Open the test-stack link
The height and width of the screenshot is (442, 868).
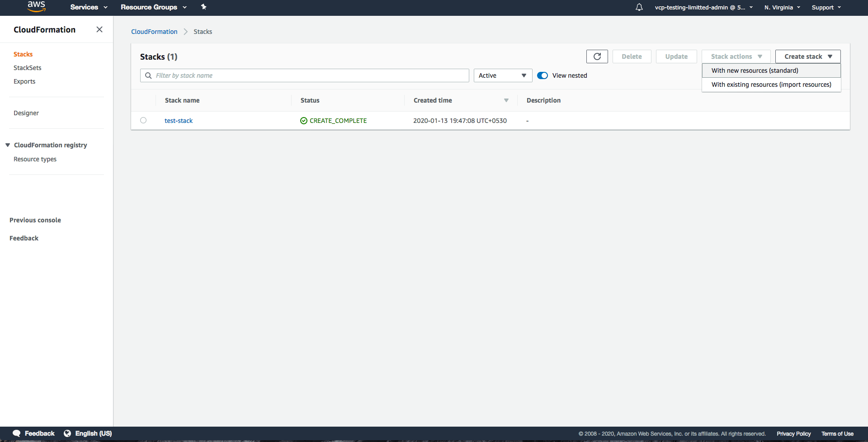click(x=179, y=121)
